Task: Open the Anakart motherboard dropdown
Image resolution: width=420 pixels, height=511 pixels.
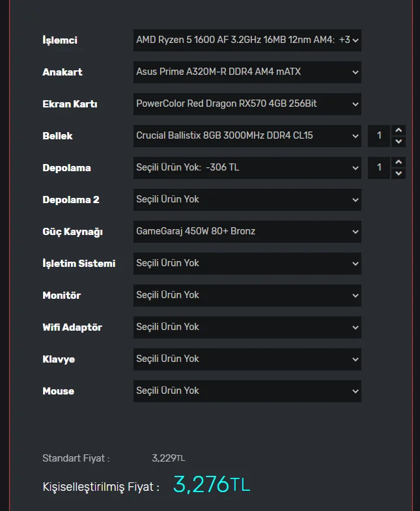Action: click(x=247, y=72)
